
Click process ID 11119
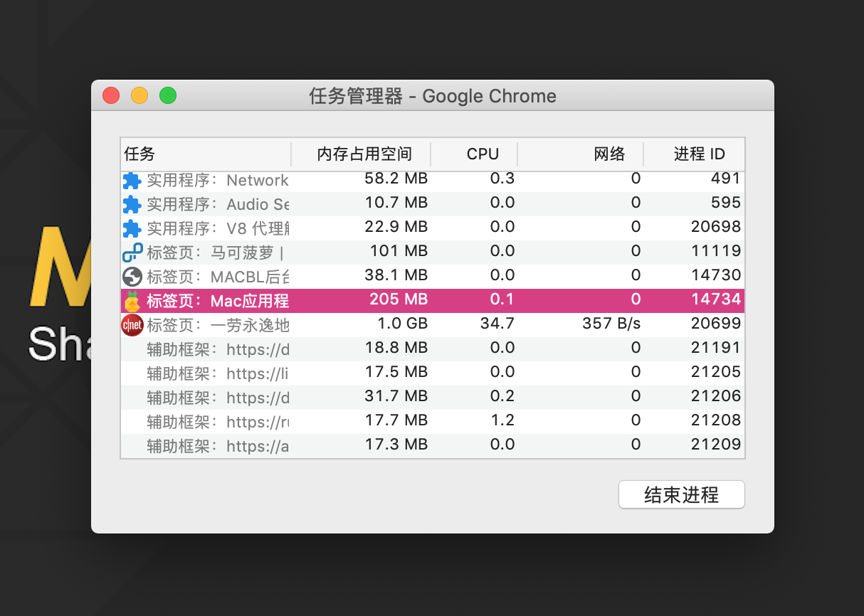click(716, 251)
